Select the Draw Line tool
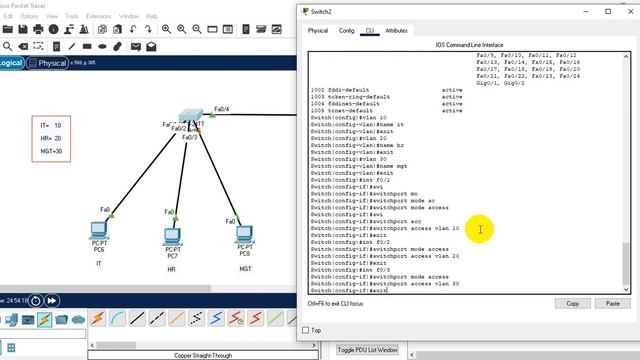 click(x=72, y=47)
